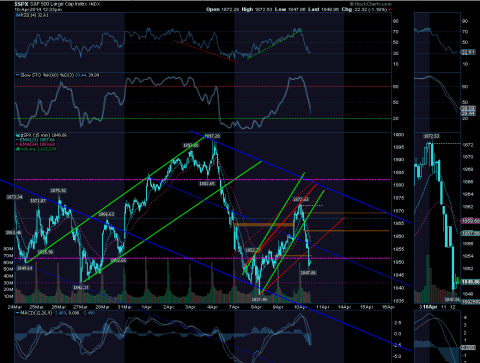Viewport: 480px width, 363px height.
Task: Click the 16Apr date on the time axis
Action: 388,307
